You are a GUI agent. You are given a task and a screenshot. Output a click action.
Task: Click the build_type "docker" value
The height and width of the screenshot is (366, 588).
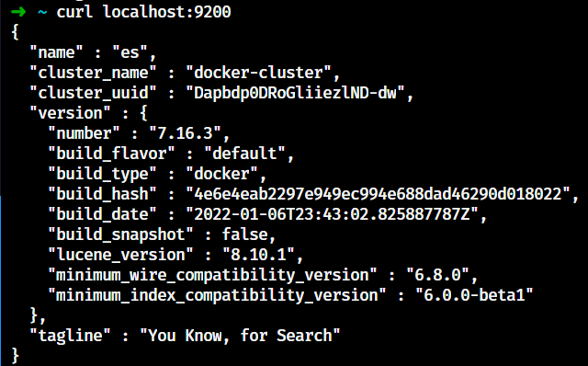point(222,174)
